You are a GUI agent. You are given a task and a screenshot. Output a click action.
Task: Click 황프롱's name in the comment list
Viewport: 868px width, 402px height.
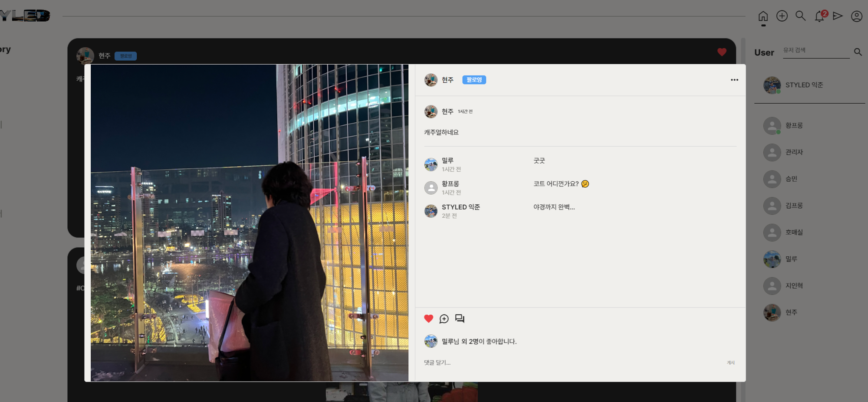point(450,184)
